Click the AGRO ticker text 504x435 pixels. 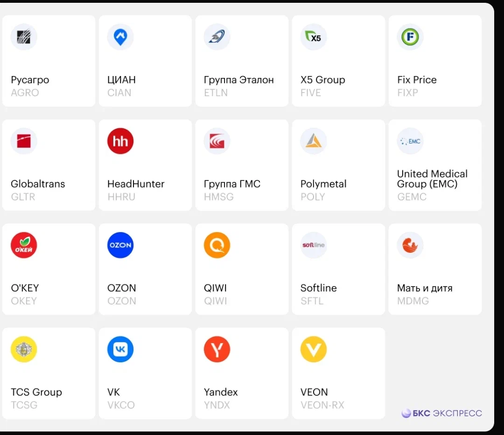point(25,93)
